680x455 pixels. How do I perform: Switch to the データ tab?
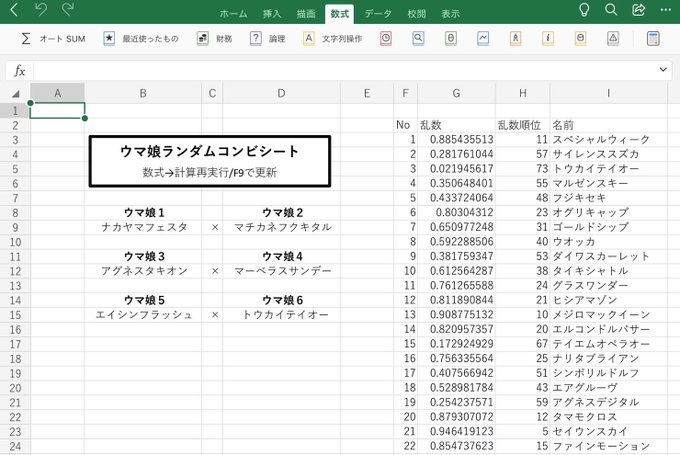pos(378,14)
